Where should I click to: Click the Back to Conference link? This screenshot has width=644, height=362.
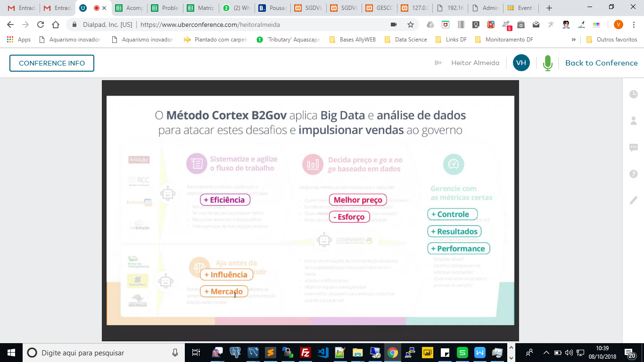(602, 63)
